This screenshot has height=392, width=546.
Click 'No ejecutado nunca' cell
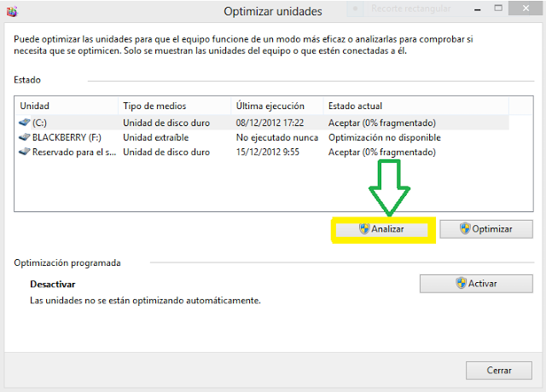[277, 137]
